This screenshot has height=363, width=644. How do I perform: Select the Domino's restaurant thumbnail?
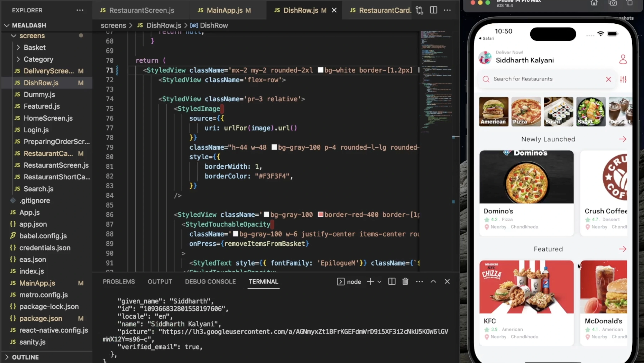tap(526, 177)
